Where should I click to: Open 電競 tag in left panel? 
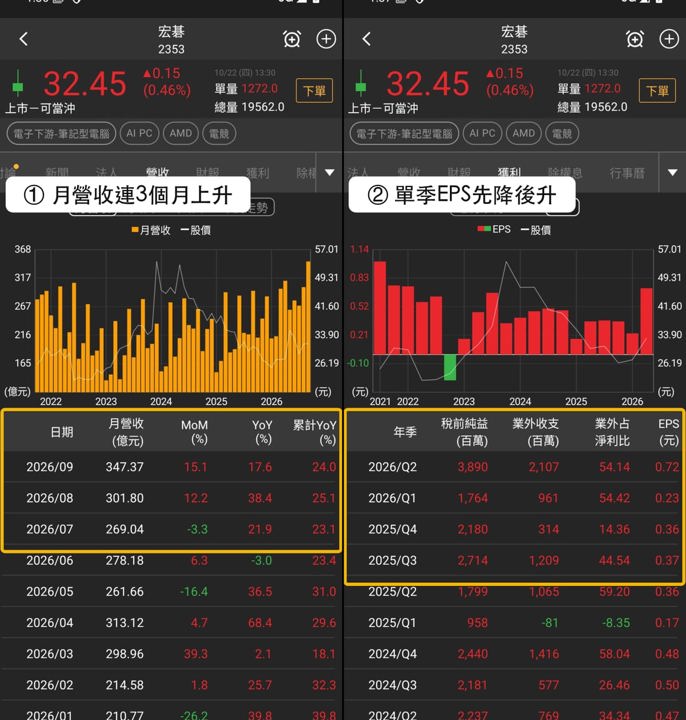tap(219, 134)
